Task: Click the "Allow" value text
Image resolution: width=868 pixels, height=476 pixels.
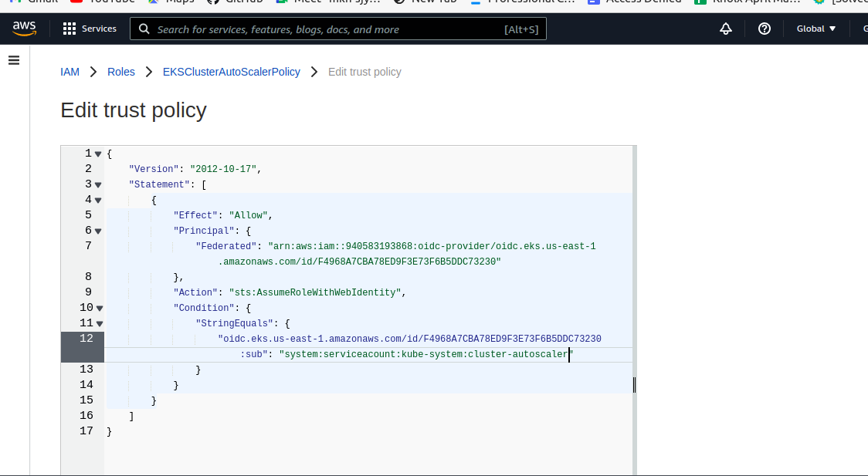Action: coord(249,215)
